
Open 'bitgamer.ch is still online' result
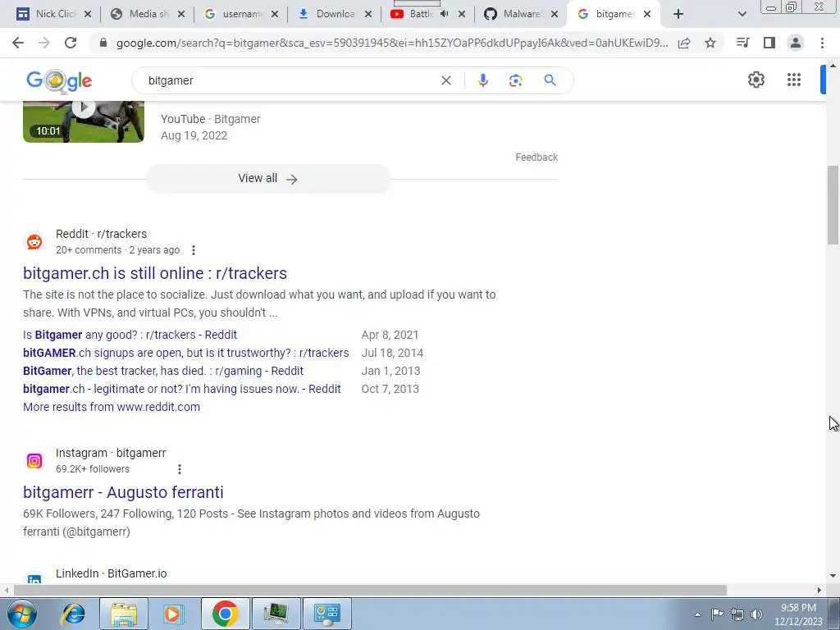pos(155,273)
